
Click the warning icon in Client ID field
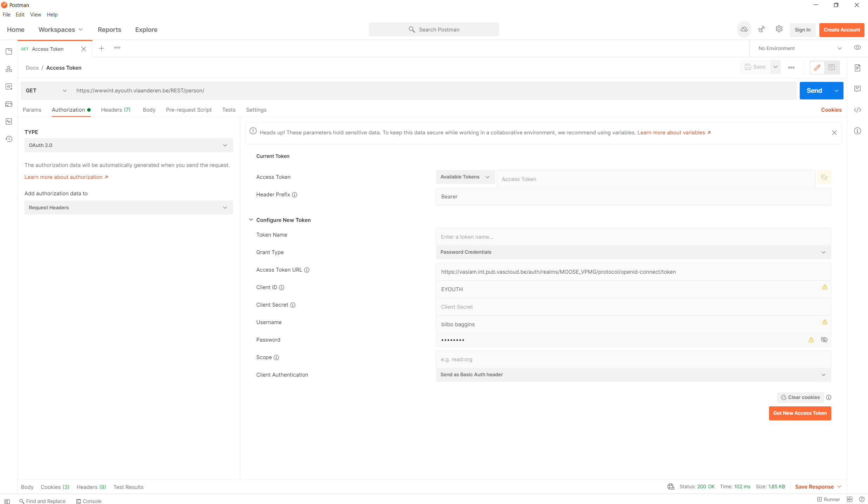(x=825, y=287)
